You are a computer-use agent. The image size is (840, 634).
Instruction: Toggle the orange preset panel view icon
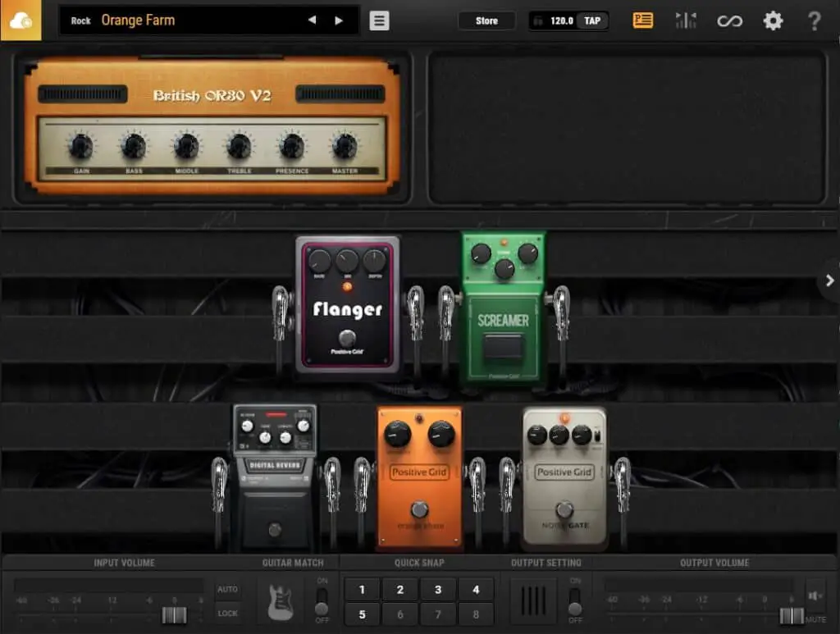pyautogui.click(x=642, y=21)
